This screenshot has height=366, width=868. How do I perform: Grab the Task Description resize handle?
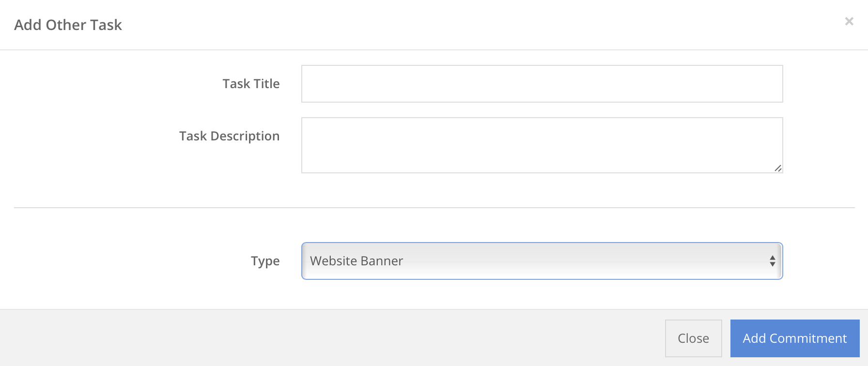pos(777,168)
